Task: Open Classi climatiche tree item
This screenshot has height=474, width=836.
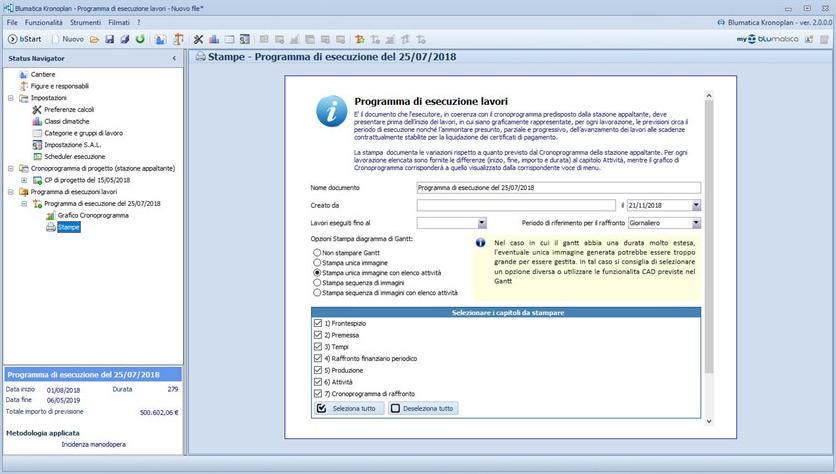Action: 67,122
